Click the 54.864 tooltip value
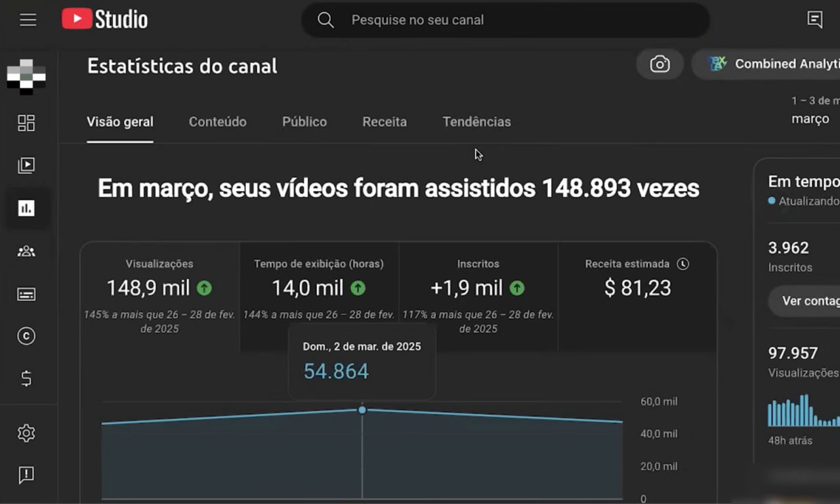 [336, 371]
